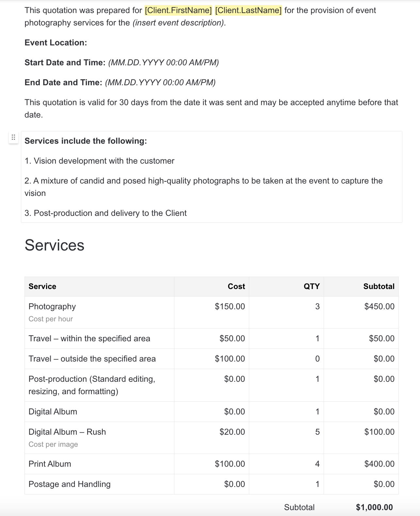Click the Print Album quantity cell

click(317, 464)
